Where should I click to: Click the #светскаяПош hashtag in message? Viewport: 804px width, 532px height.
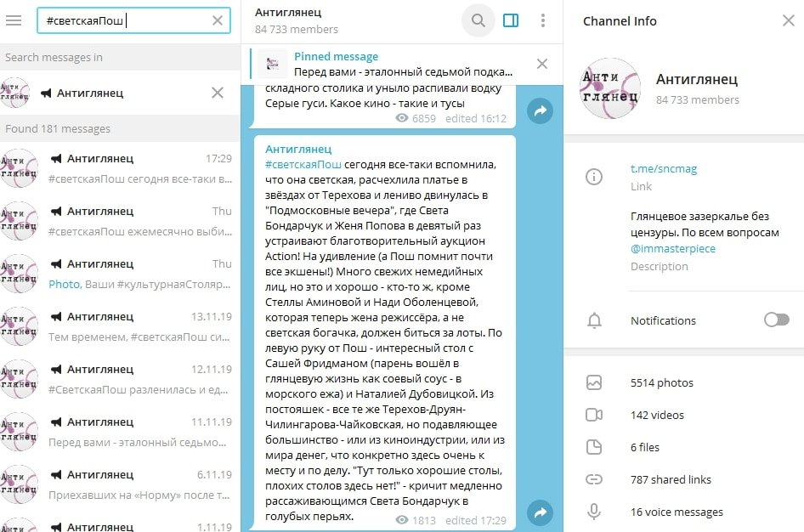(303, 164)
